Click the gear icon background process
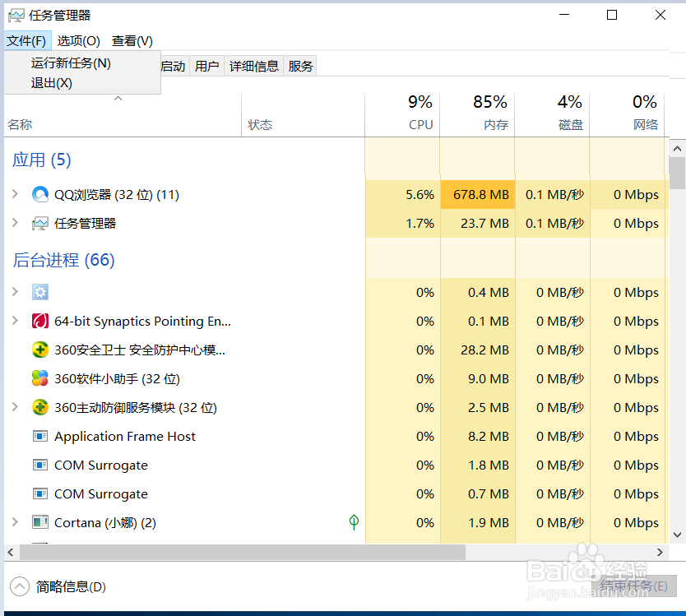686x616 pixels. (39, 292)
